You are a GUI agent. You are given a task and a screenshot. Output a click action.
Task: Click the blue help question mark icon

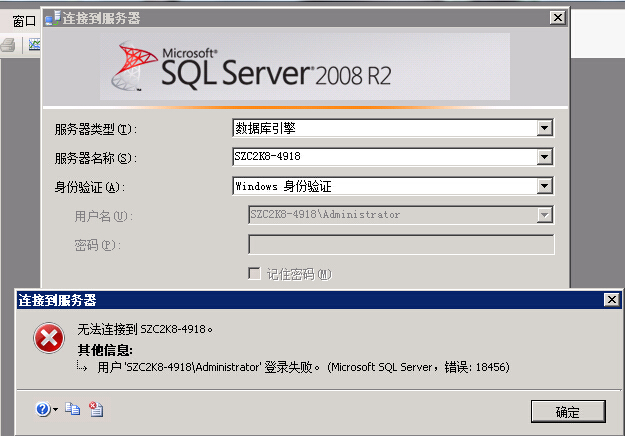tap(43, 409)
